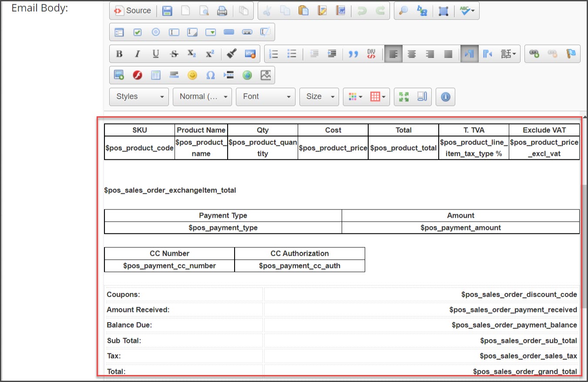
Task: Insert a Textarea form element
Action: (x=192, y=32)
